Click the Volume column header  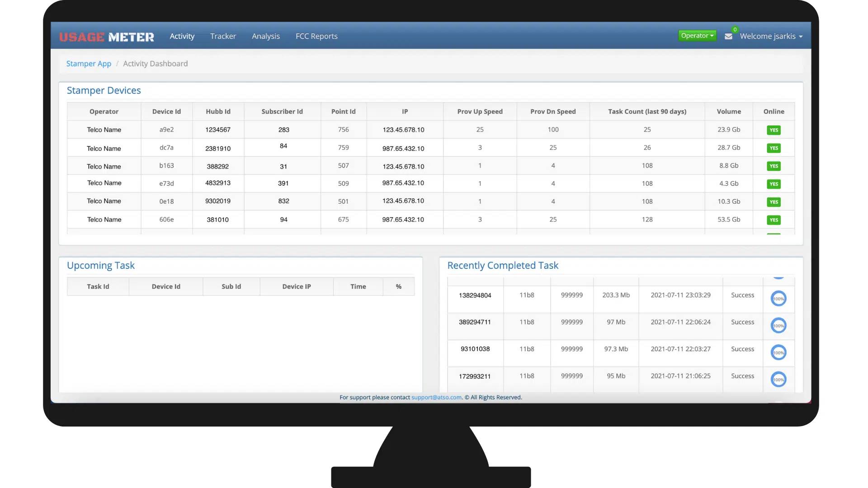coord(729,112)
